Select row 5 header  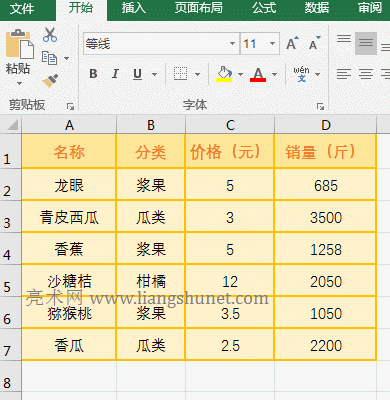coord(11,280)
